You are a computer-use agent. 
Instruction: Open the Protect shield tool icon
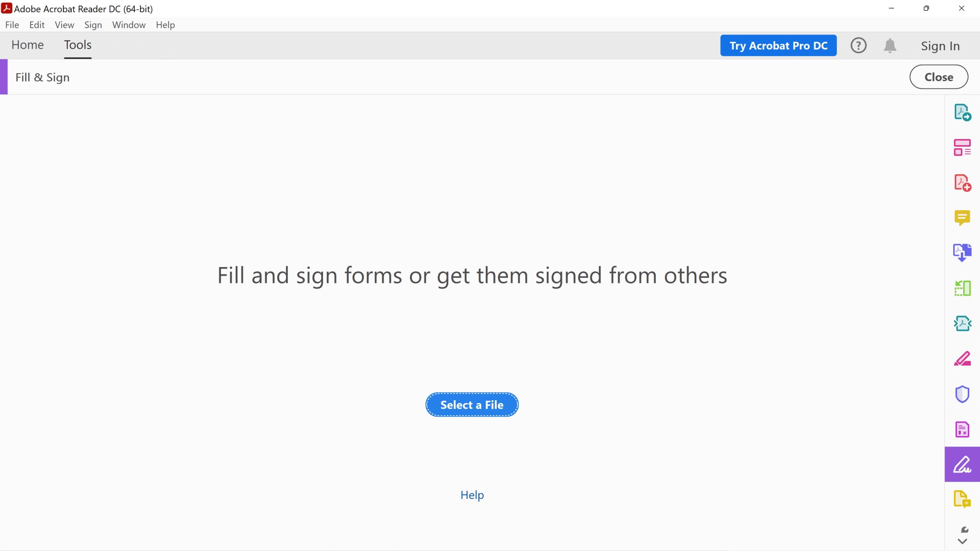coord(962,394)
